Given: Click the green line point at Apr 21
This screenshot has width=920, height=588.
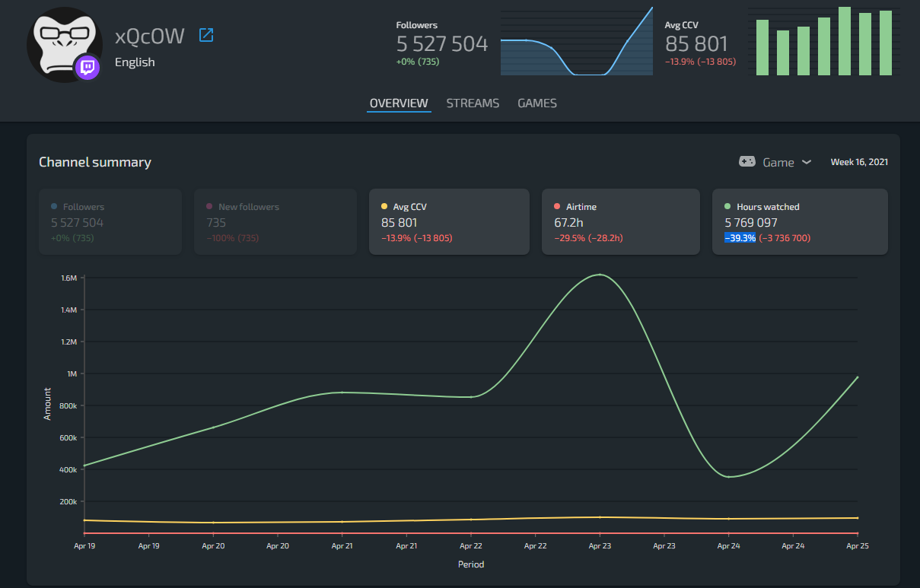Looking at the screenshot, I should coord(342,393).
